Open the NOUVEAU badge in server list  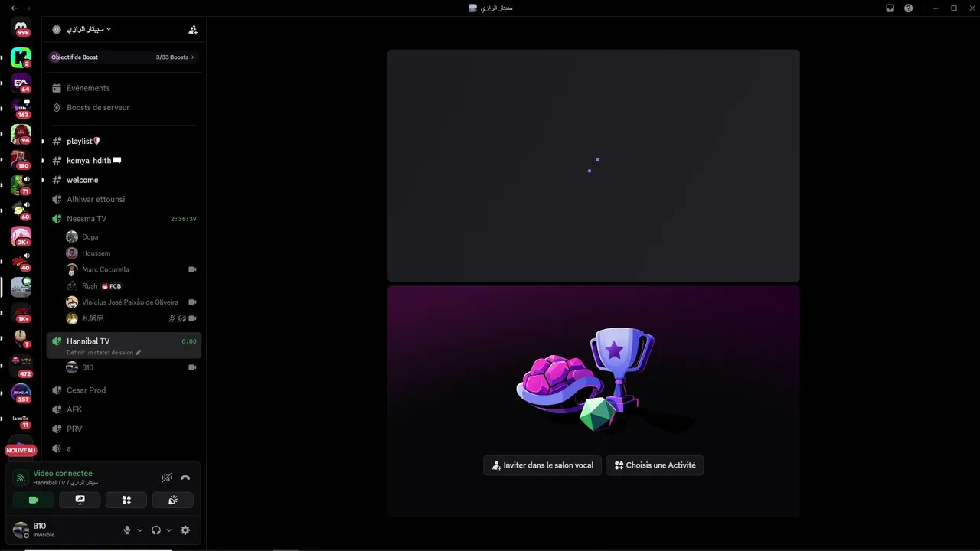21,451
